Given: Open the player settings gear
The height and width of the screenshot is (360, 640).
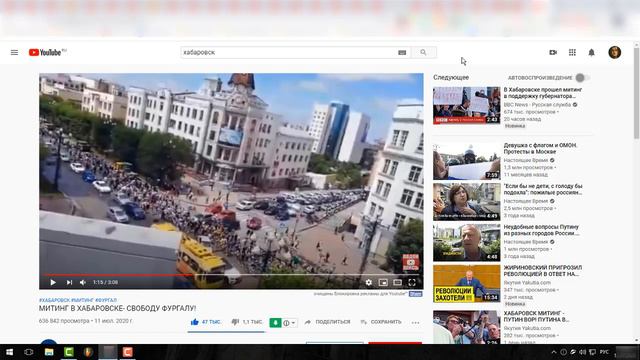Looking at the screenshot, I should (369, 282).
